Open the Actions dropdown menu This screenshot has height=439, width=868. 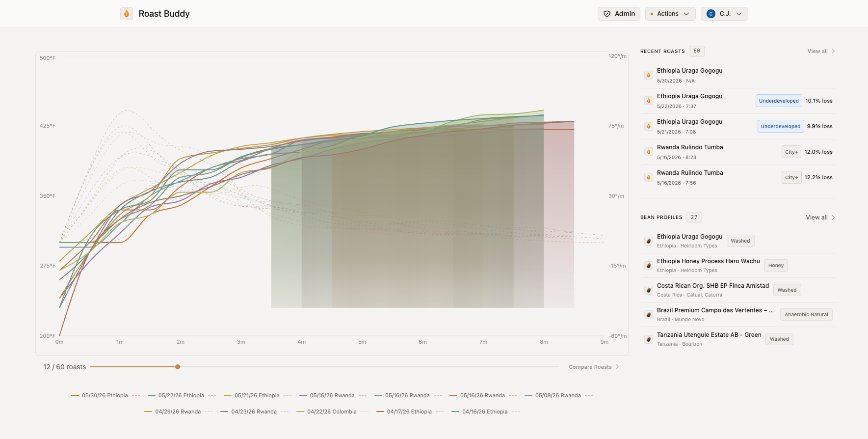(670, 14)
